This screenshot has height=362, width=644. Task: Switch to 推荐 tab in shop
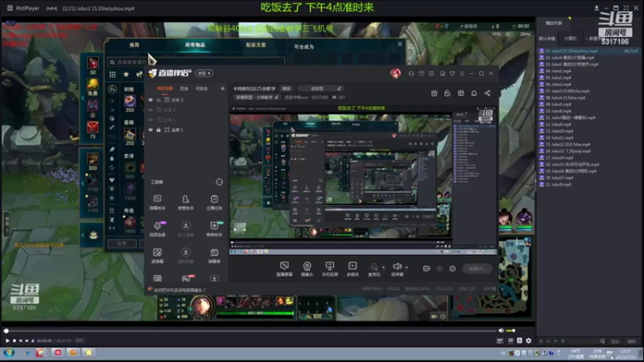pyautogui.click(x=134, y=45)
